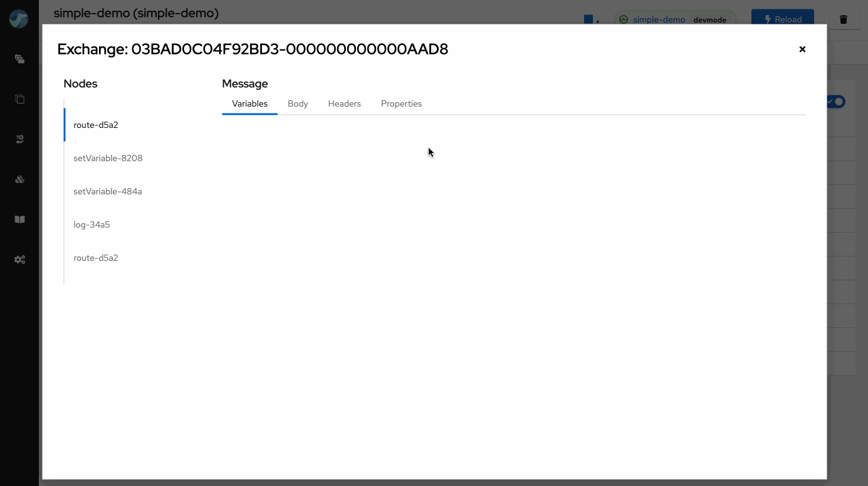This screenshot has height=486, width=868.
Task: Open the gears configuration sidebar icon
Action: click(19, 260)
